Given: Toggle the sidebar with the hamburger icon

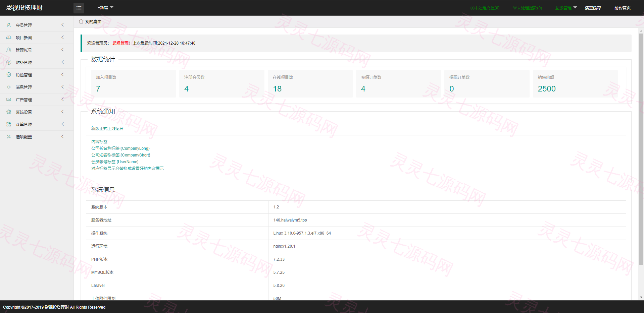Looking at the screenshot, I should point(79,8).
